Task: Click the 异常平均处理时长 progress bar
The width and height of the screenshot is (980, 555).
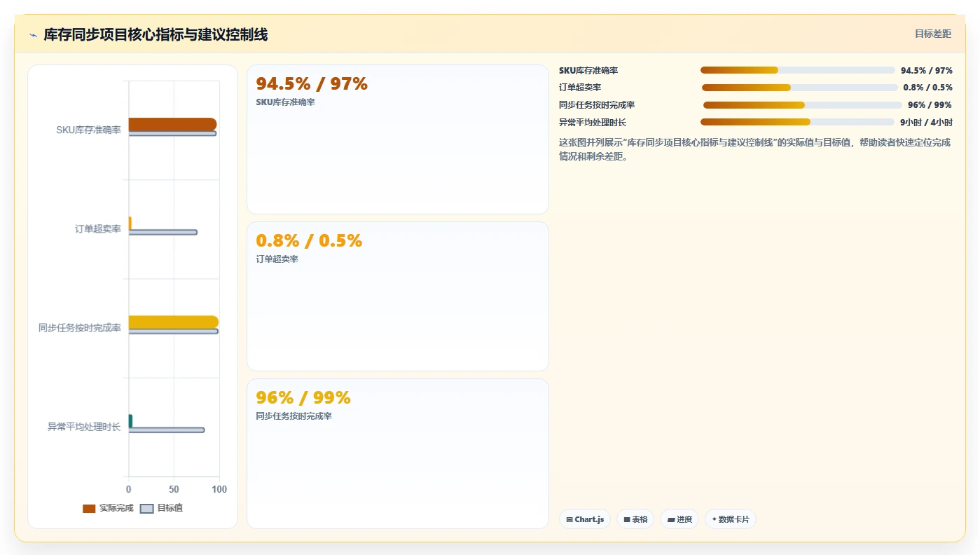Action: pyautogui.click(x=797, y=122)
